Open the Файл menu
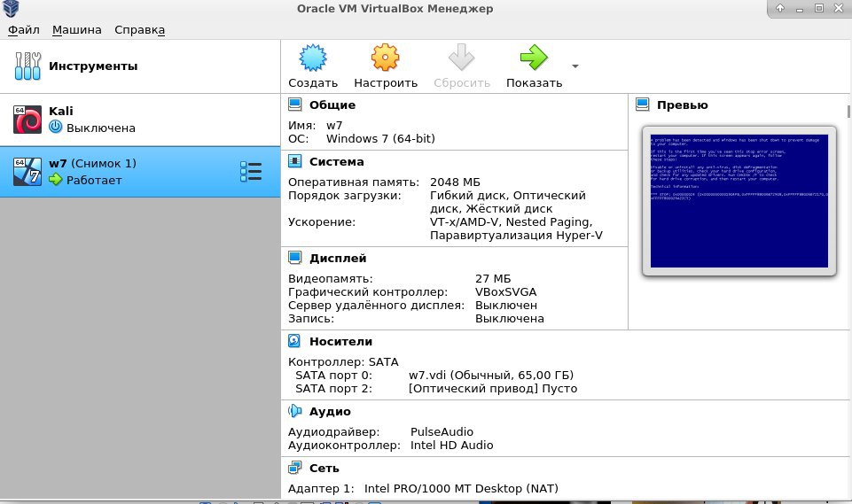The width and height of the screenshot is (852, 504). 23,30
